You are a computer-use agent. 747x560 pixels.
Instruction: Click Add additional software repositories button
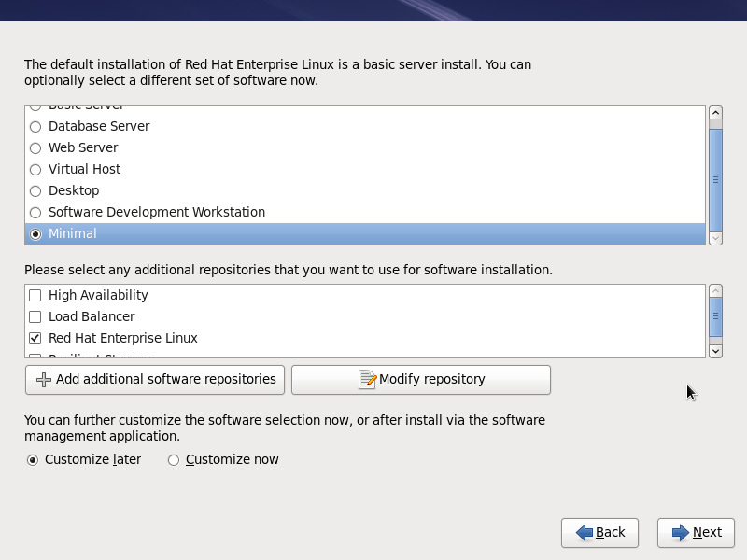(155, 380)
